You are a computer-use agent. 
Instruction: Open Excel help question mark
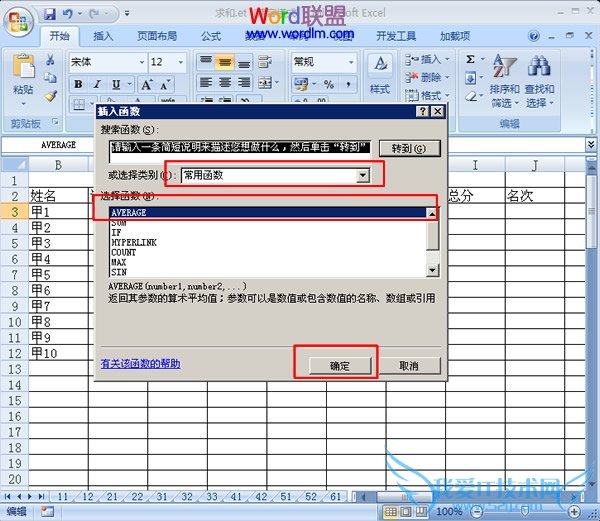pos(534,36)
